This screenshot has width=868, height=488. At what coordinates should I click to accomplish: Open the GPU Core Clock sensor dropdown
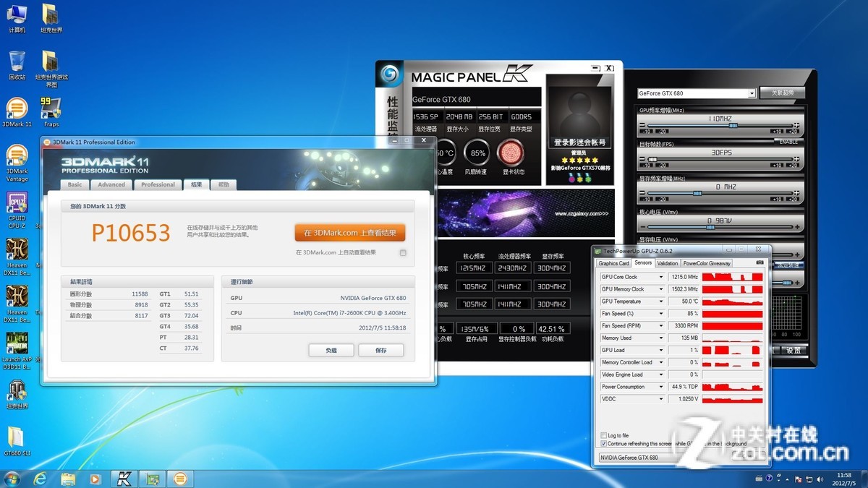point(660,277)
